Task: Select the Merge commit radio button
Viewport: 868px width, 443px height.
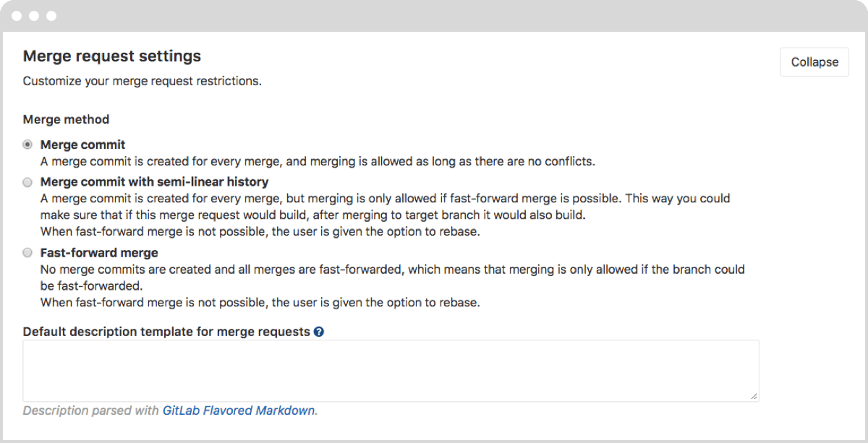Action: [27, 144]
